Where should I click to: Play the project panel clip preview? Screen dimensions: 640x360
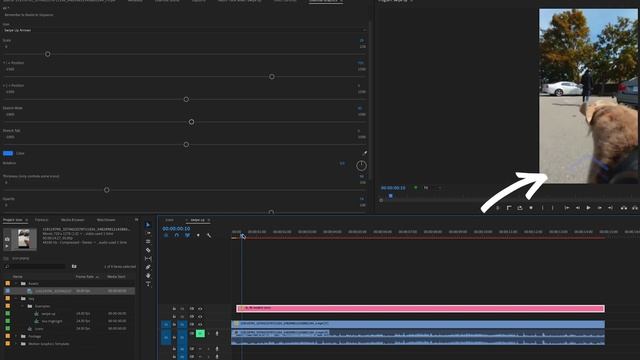[x=7, y=246]
